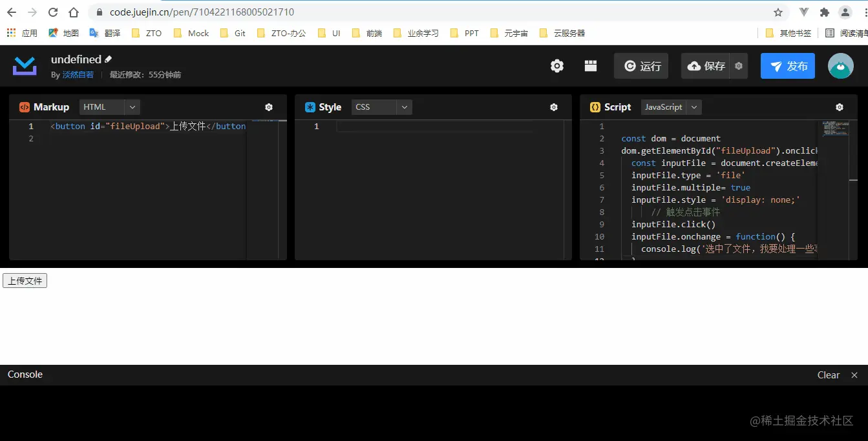The image size is (868, 441).
Task: Click the Style panel CSS icon
Action: click(x=311, y=107)
